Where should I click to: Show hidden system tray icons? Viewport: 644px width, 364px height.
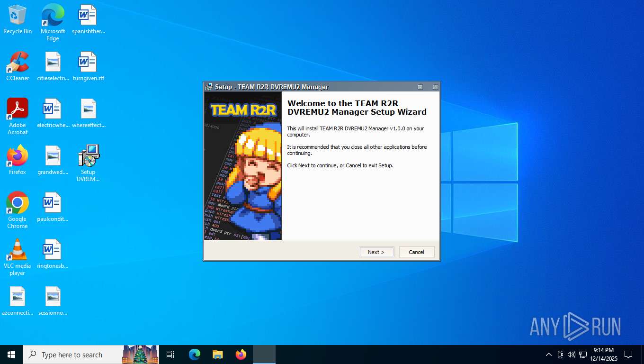pyautogui.click(x=549, y=355)
